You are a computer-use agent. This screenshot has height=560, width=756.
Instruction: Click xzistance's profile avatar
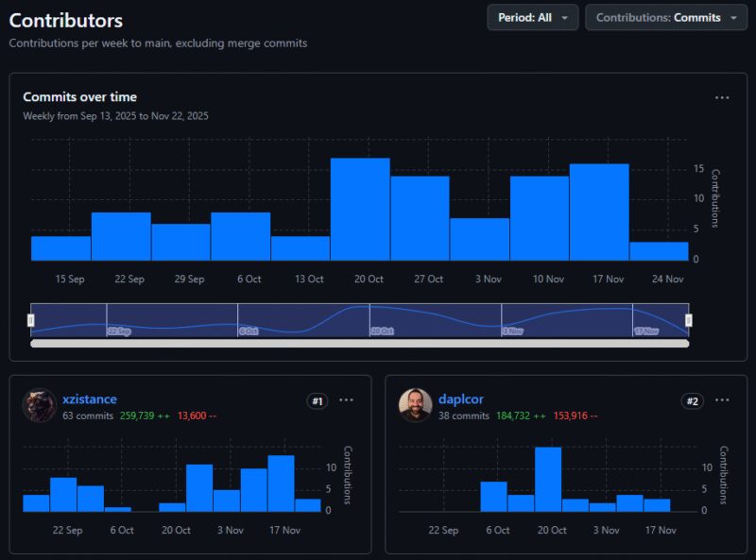click(39, 405)
